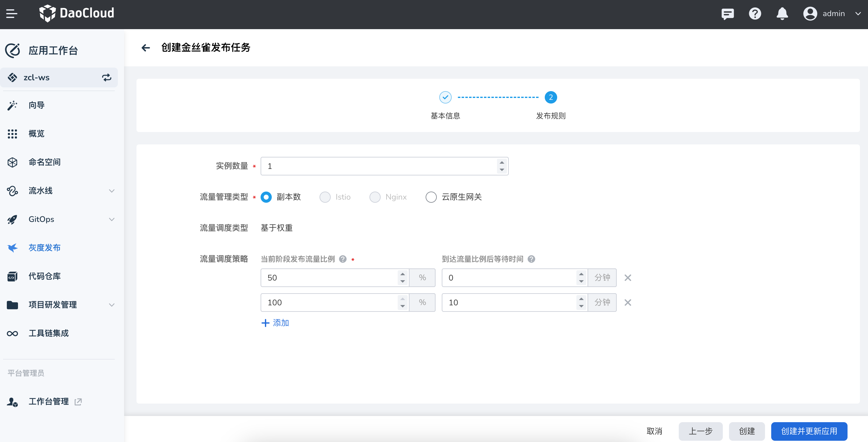The image size is (868, 442).
Task: Expand the GitOps sidebar chevron
Action: (112, 219)
